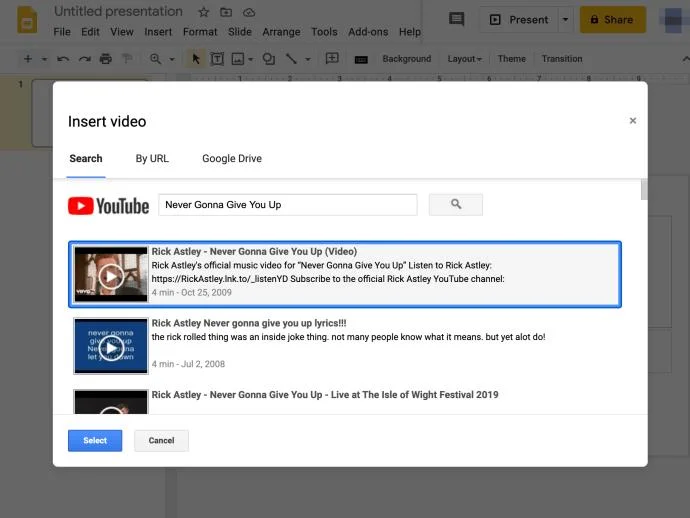This screenshot has height=518, width=690.
Task: Expand the zoom level dropdown arrow
Action: point(172,59)
